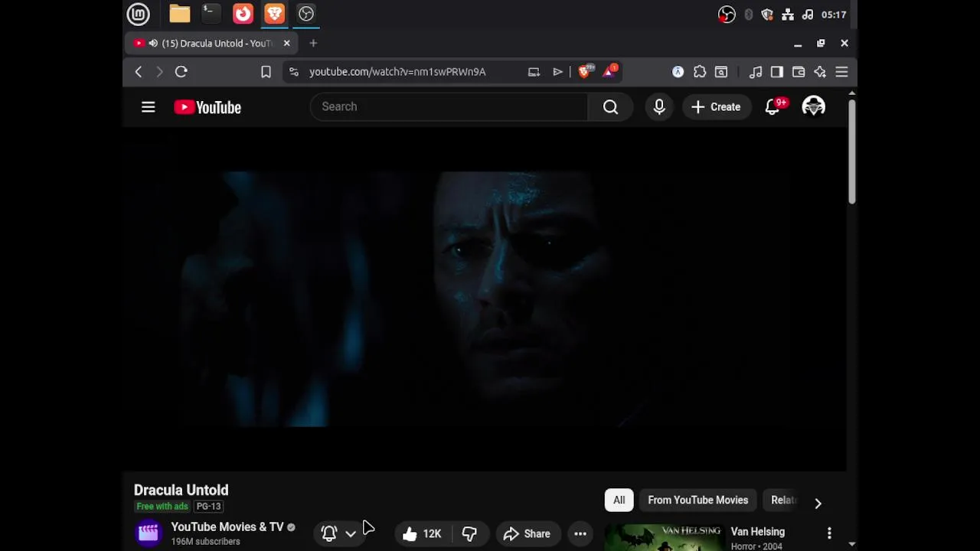Open more actions three-dot menu
Viewport: 980px width, 551px height.
pos(580,534)
